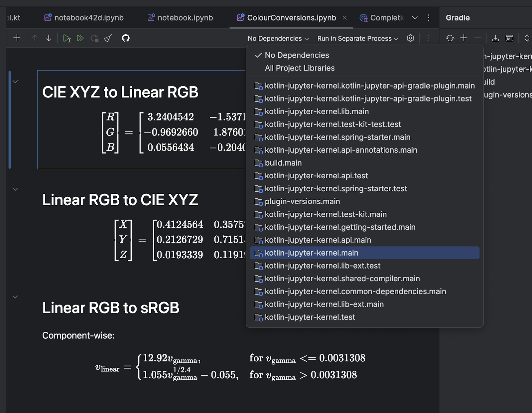This screenshot has height=413, width=532.
Task: Click the restart kernel icon
Action: tap(94, 38)
